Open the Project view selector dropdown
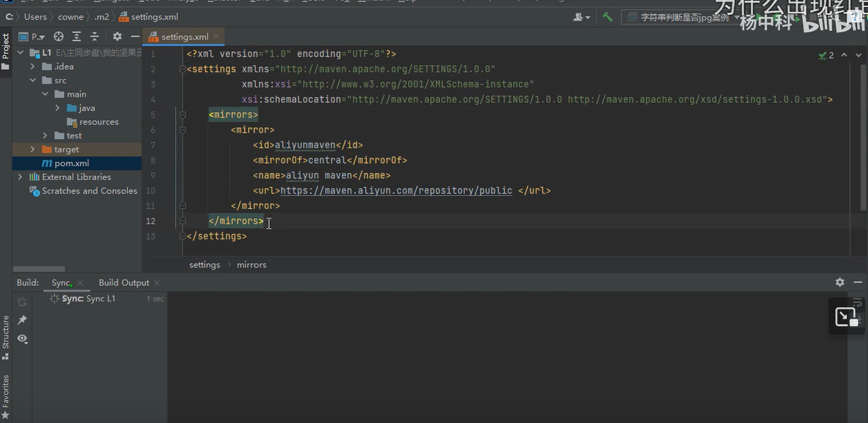868x423 pixels. pyautogui.click(x=32, y=37)
